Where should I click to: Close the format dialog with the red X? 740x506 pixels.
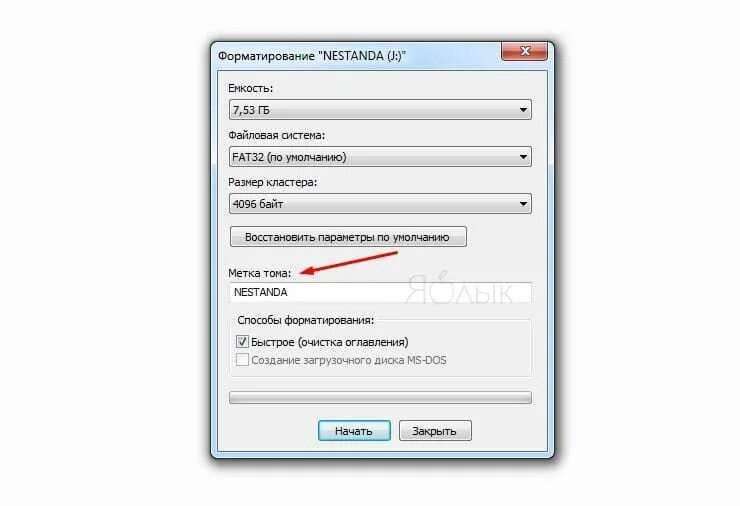pyautogui.click(x=524, y=51)
